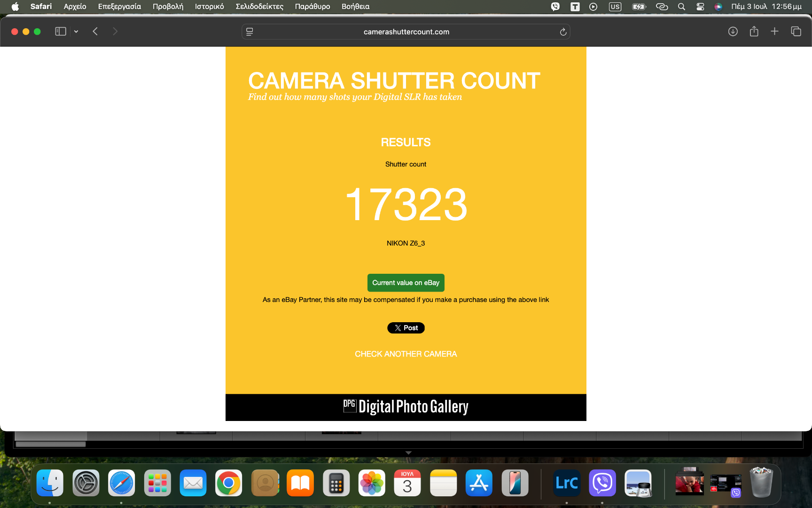
Task: Open Control Center
Action: click(x=700, y=7)
